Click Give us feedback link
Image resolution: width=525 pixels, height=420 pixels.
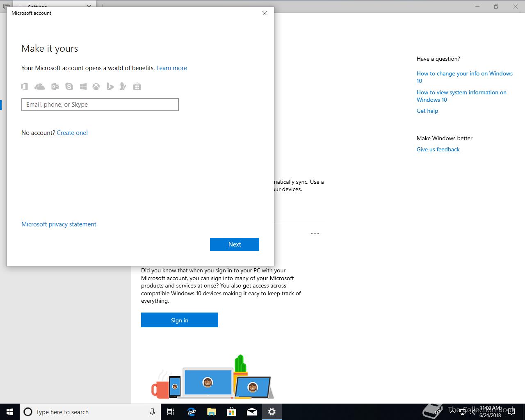click(438, 149)
